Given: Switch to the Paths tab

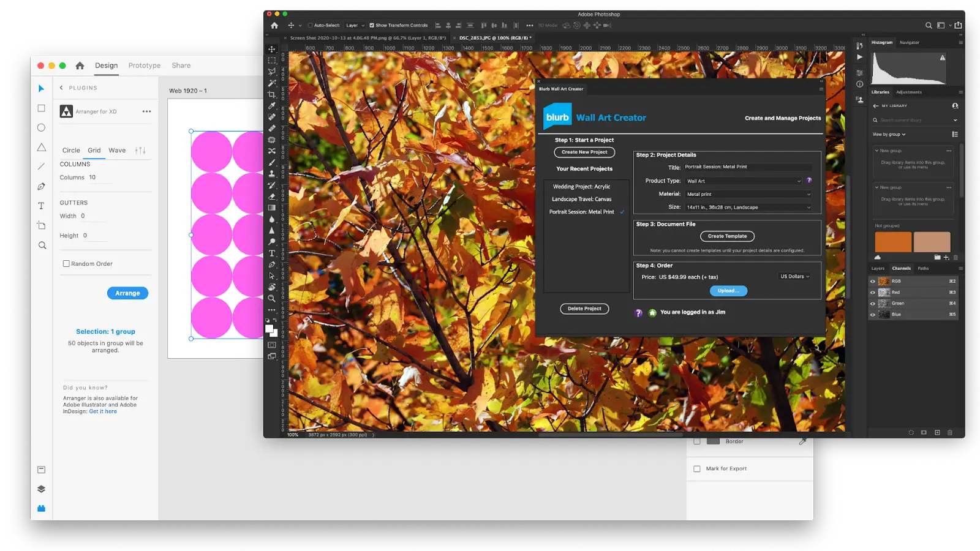Looking at the screenshot, I should [923, 268].
